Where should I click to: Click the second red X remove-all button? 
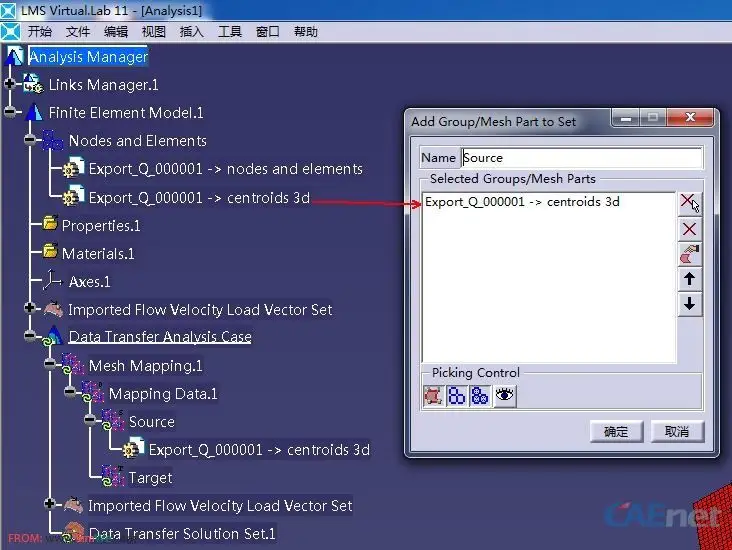tap(690, 229)
